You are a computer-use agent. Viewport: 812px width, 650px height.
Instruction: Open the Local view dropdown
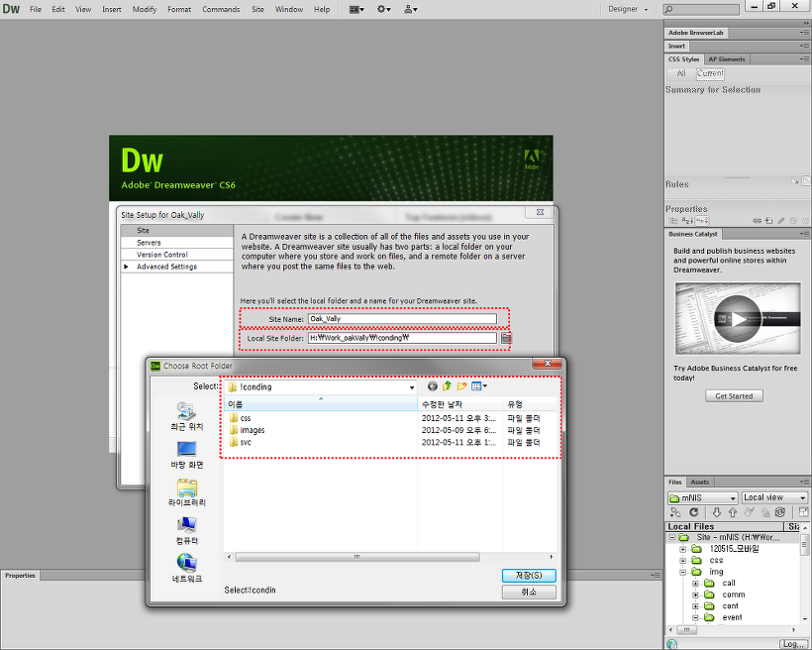[x=774, y=497]
